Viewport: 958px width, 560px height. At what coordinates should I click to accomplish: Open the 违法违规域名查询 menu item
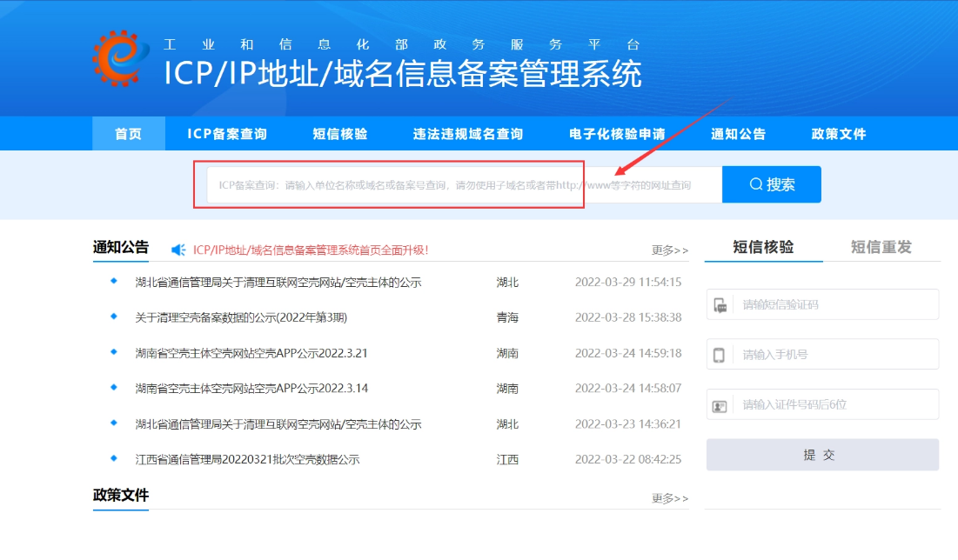[x=468, y=134]
